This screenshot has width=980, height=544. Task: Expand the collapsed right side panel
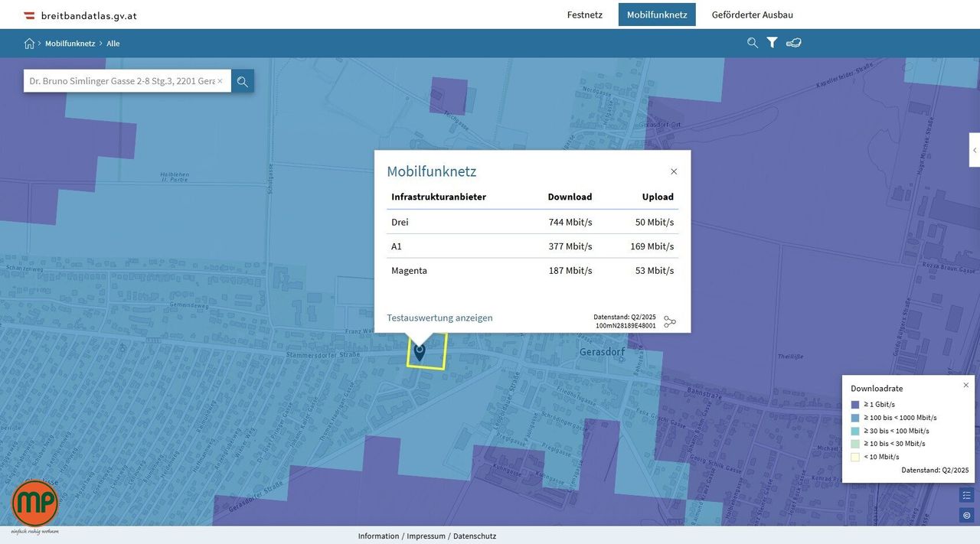click(974, 150)
